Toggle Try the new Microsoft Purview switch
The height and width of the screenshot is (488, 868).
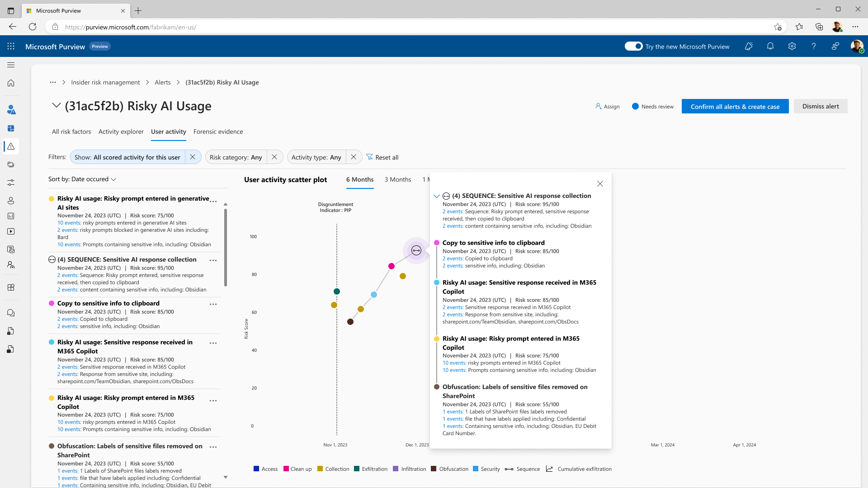click(633, 46)
